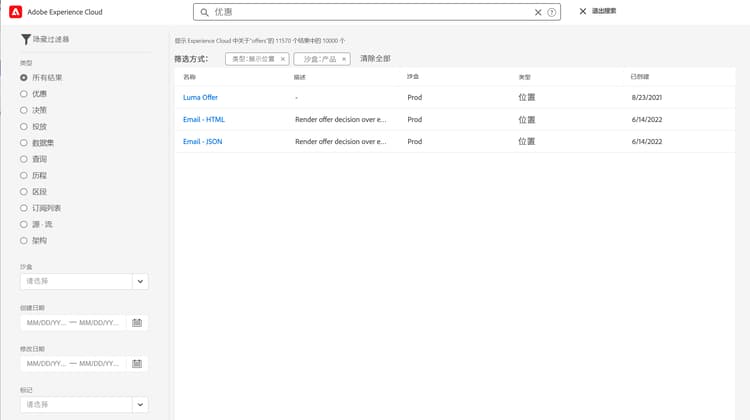Clear the search field with X icon
This screenshot has height=420, width=750.
click(x=538, y=12)
